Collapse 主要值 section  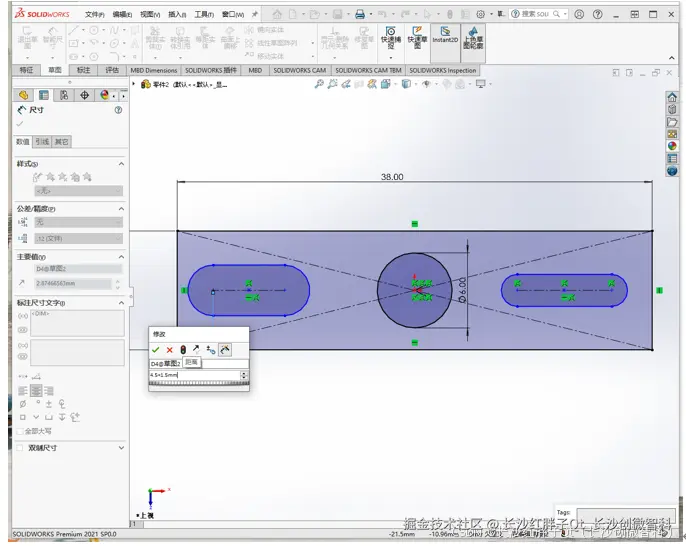click(121, 257)
